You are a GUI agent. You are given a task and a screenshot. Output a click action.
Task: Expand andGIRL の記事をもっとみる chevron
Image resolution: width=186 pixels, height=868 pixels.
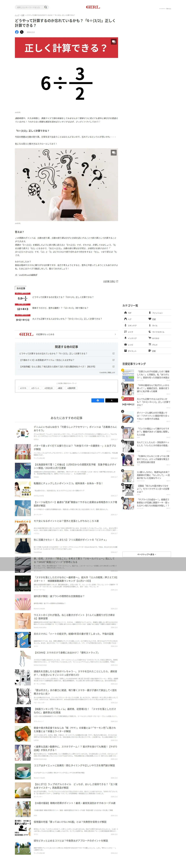pos(115,334)
